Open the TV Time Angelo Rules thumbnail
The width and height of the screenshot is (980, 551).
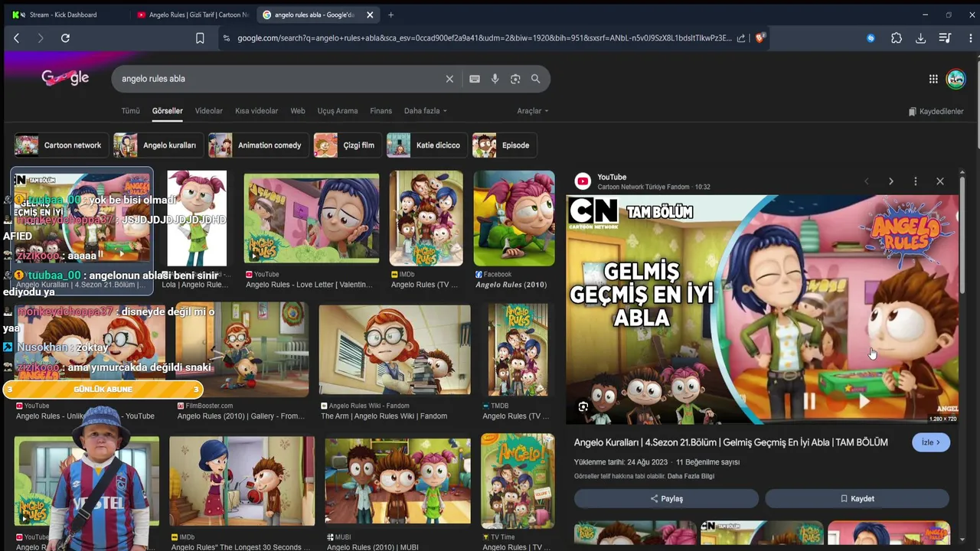(518, 481)
